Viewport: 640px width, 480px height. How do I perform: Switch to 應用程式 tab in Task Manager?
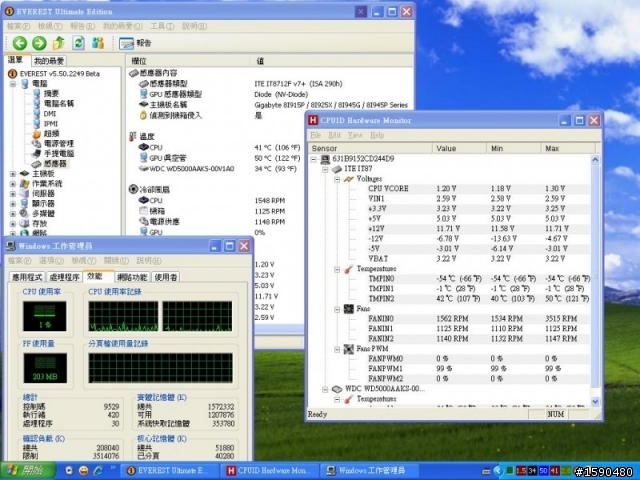[x=27, y=278]
